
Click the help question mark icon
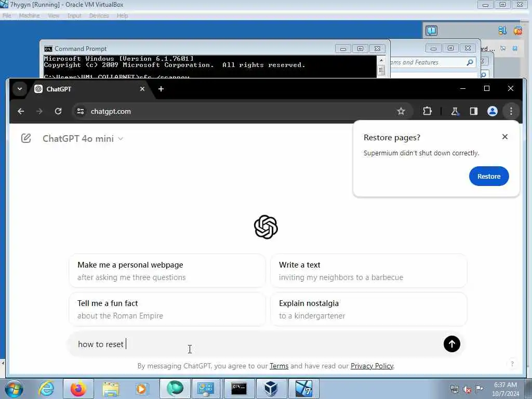512,364
